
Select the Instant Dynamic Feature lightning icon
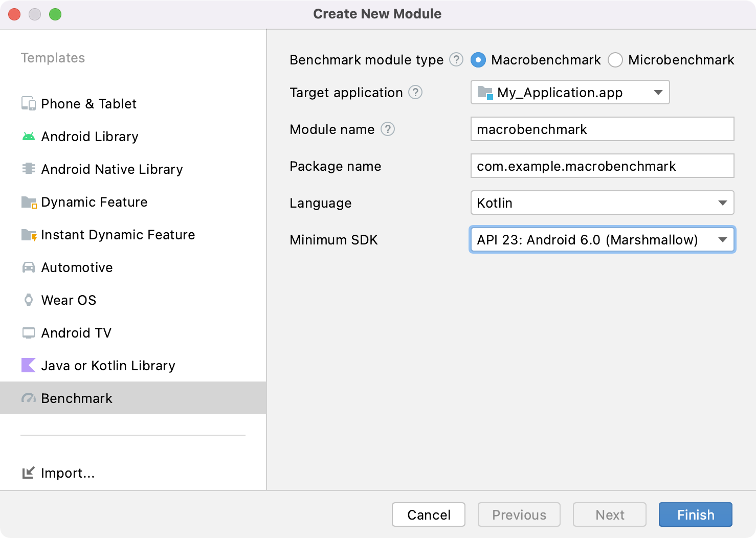(x=28, y=234)
